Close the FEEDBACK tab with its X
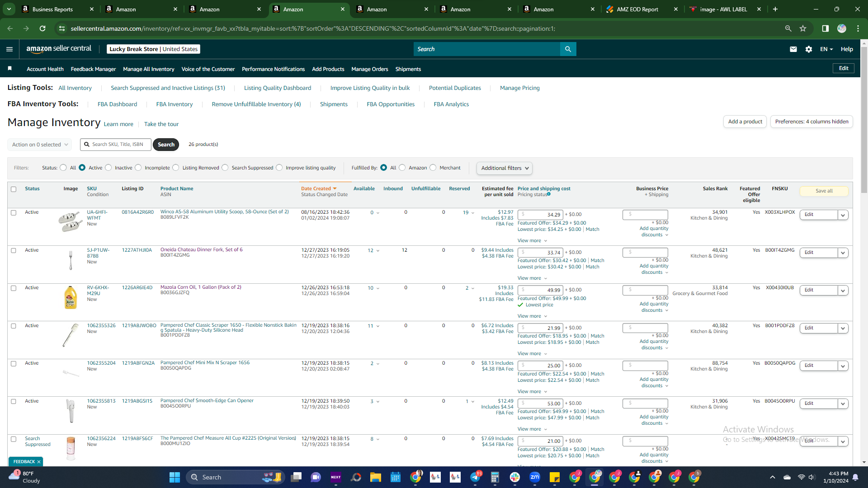The height and width of the screenshot is (488, 868). (x=39, y=462)
